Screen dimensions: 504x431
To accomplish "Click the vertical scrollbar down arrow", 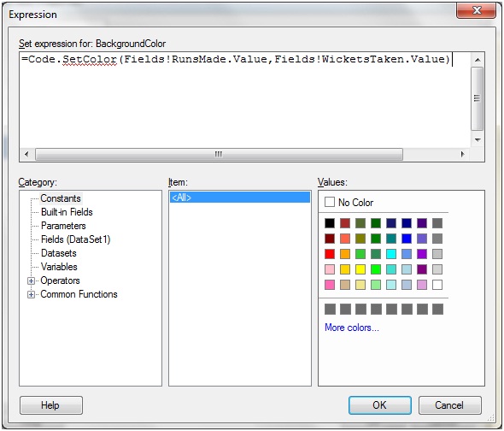I will click(x=478, y=140).
